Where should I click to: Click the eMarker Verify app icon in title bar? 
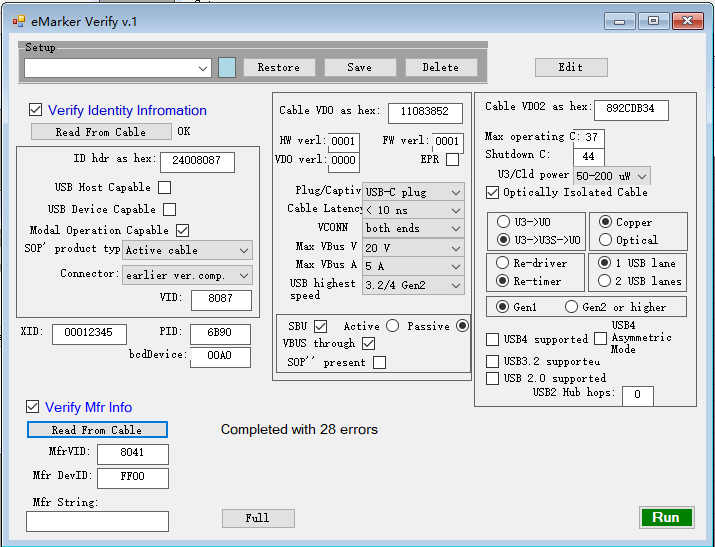tap(18, 21)
